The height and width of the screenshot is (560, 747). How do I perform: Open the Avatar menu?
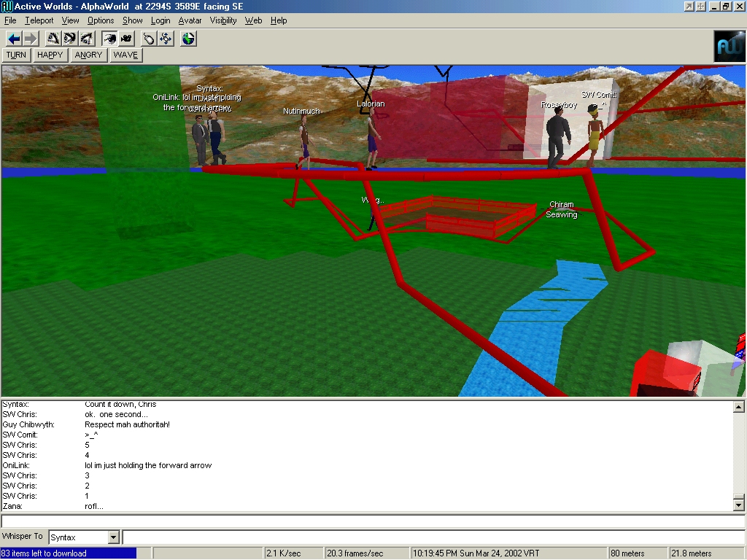pos(190,20)
